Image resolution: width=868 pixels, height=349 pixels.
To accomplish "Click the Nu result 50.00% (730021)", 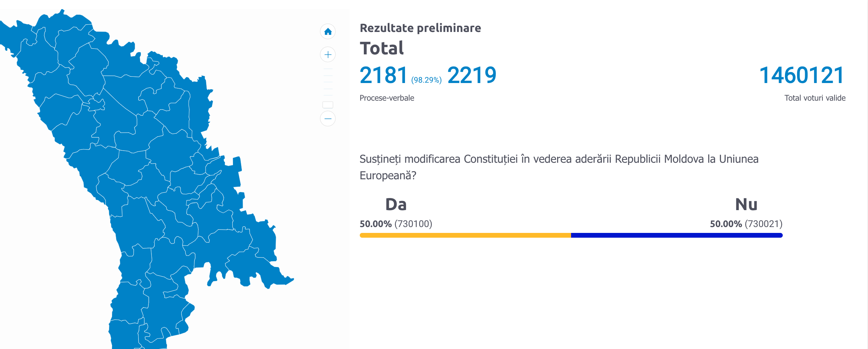I will 746,224.
